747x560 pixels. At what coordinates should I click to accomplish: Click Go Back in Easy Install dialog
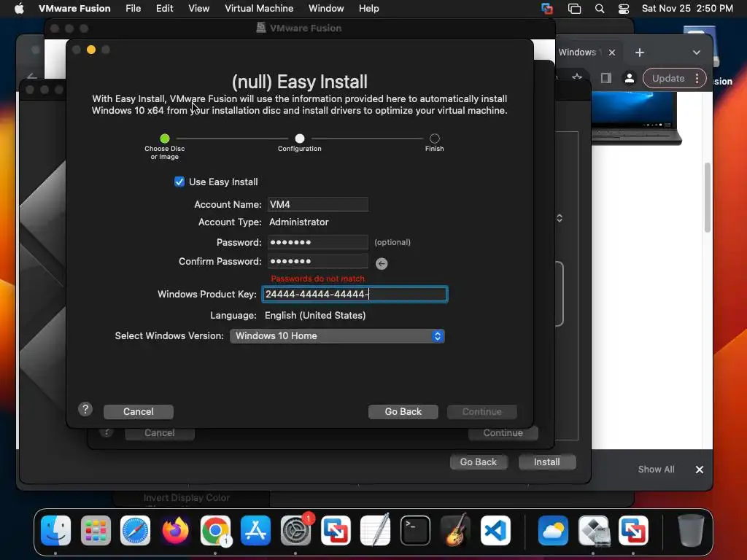coord(403,411)
